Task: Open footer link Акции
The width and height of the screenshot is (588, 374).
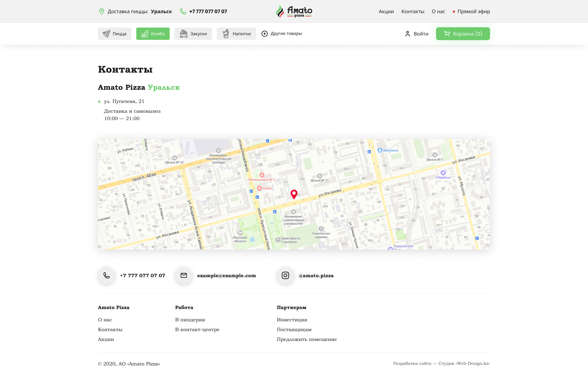Action: click(106, 339)
